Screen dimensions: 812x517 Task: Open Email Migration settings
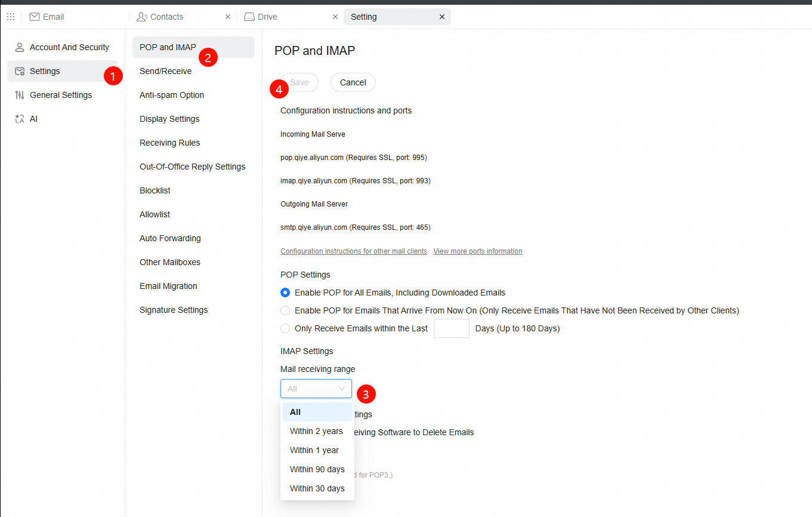[193, 286]
